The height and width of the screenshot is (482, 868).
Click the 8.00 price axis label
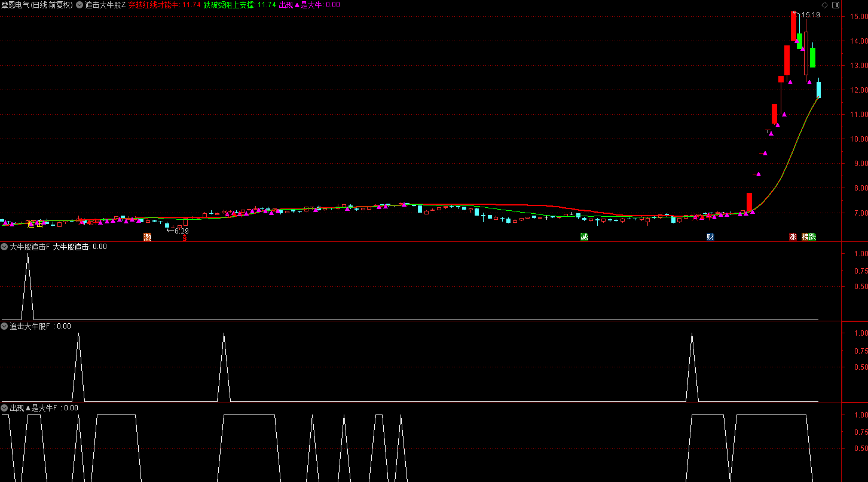(x=860, y=188)
